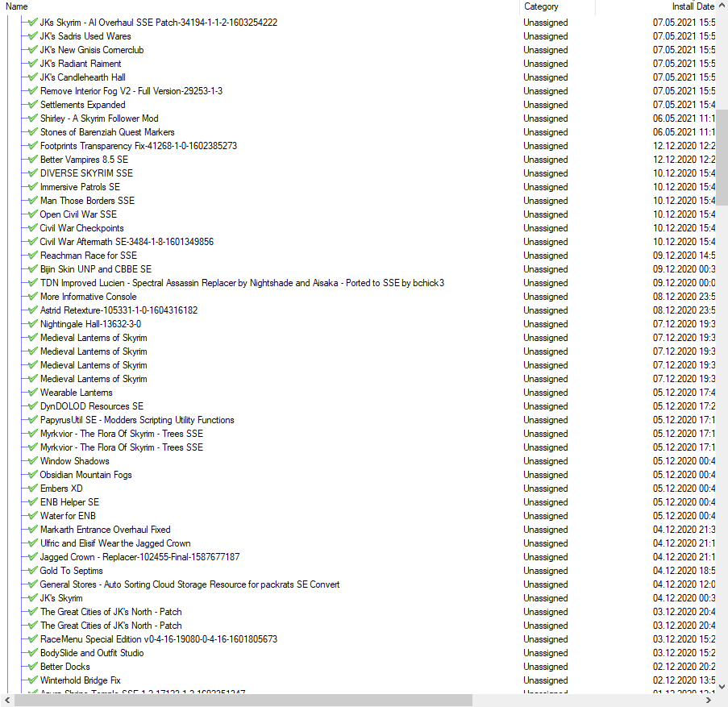Disable the Better Vampires 8.5 SE mod
Image resolution: width=728 pixels, height=707 pixels.
pyautogui.click(x=32, y=160)
